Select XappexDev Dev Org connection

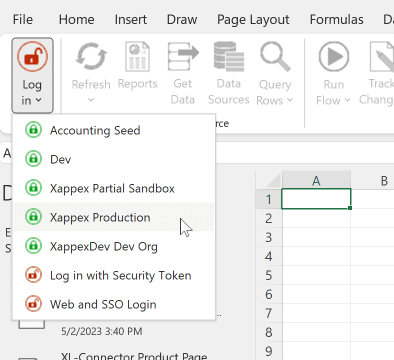(114, 246)
